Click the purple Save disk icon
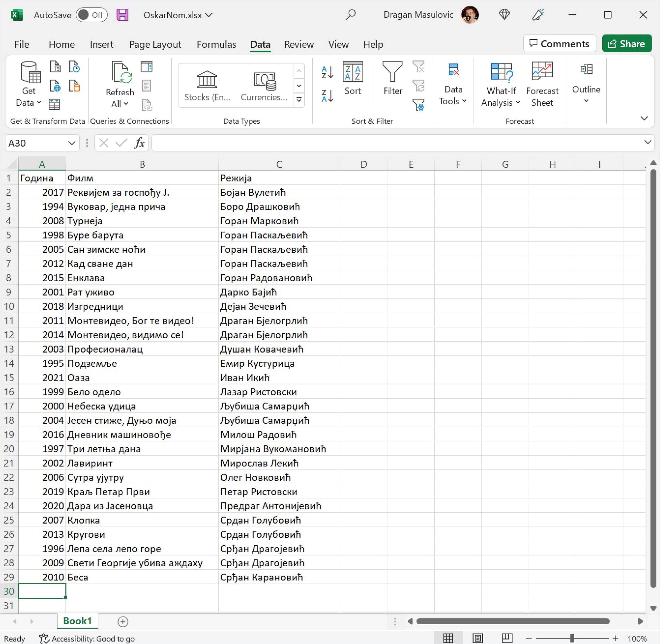Screen dimensions: 660x644 tap(122, 15)
